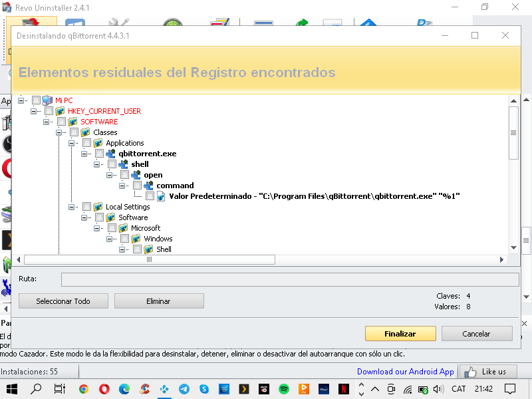The image size is (532, 399).
Task: Click the Local Settings folder icon
Action: pyautogui.click(x=98, y=207)
